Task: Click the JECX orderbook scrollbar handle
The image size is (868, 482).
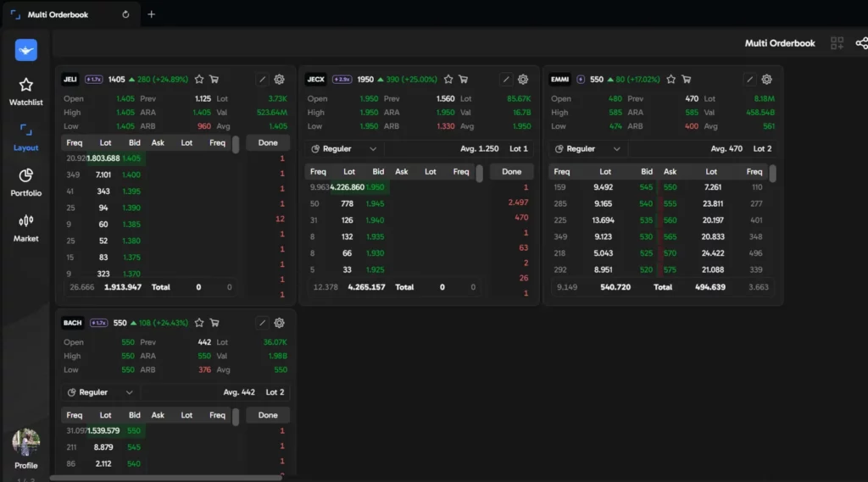Action: (480, 173)
